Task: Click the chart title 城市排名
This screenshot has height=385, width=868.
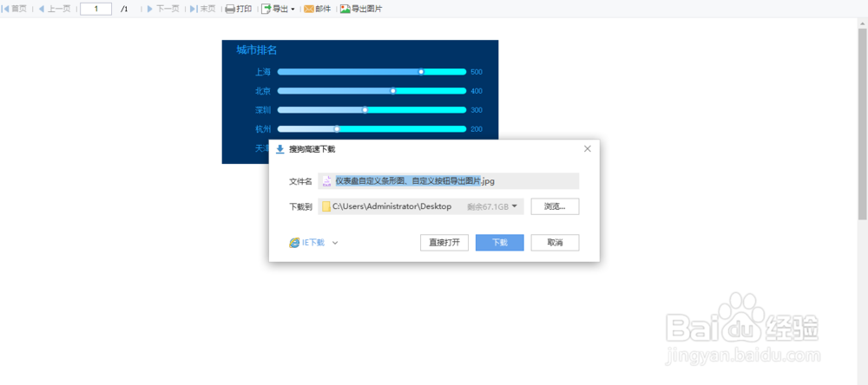Action: [257, 50]
